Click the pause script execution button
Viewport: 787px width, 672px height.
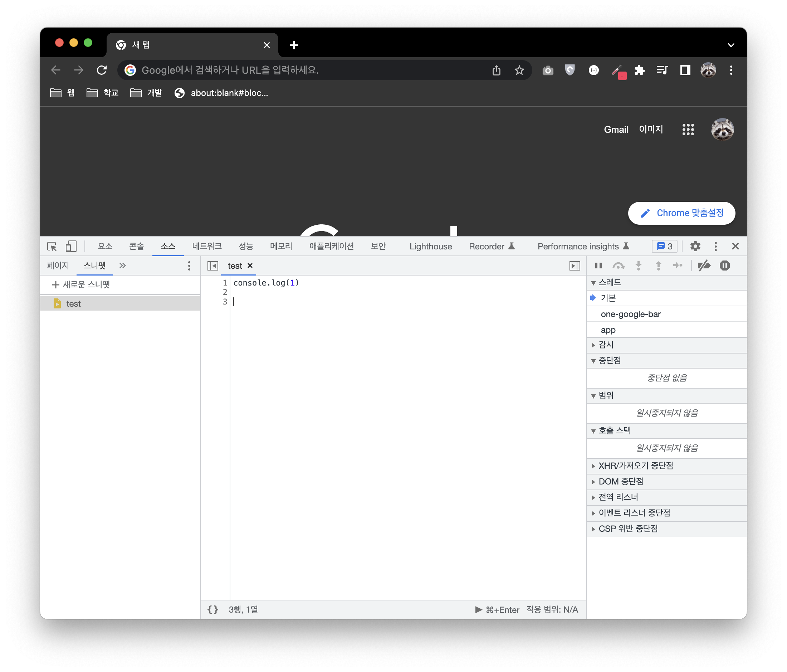pyautogui.click(x=598, y=266)
